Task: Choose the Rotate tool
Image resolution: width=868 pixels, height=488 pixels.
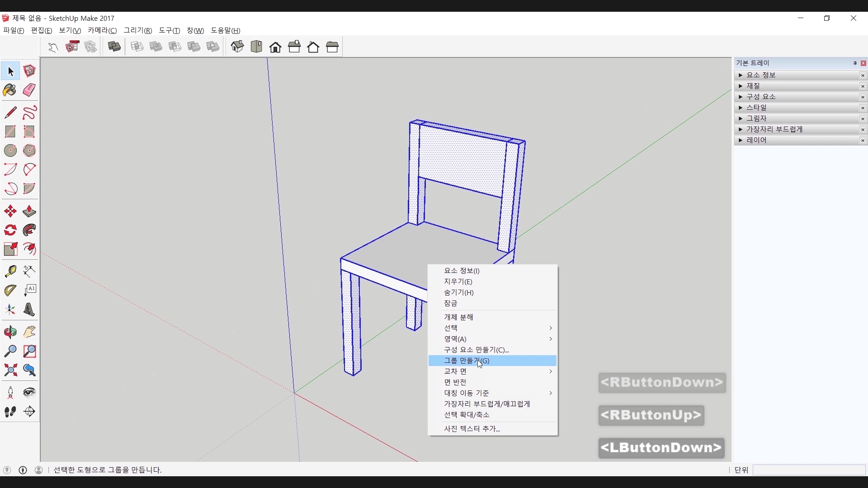Action: [x=10, y=230]
